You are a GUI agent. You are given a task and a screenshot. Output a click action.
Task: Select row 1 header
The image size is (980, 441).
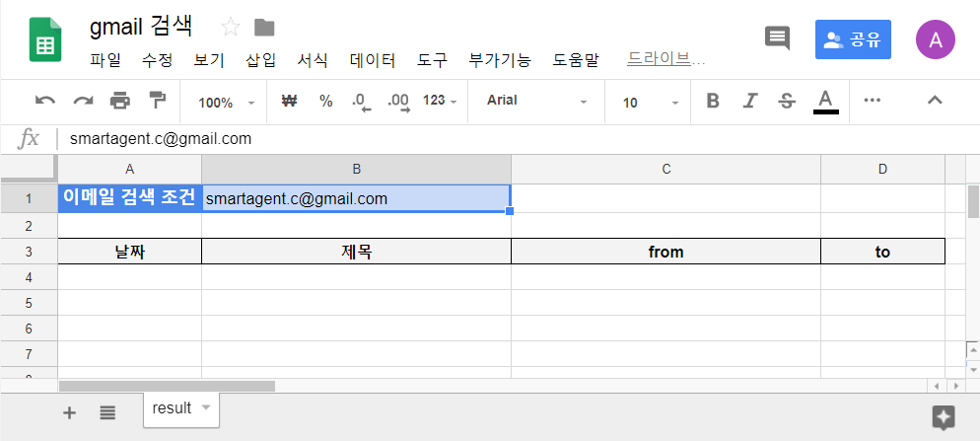[29, 199]
